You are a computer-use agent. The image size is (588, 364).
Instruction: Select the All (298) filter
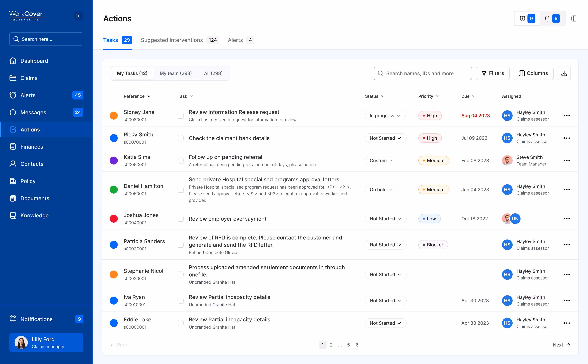coord(213,73)
